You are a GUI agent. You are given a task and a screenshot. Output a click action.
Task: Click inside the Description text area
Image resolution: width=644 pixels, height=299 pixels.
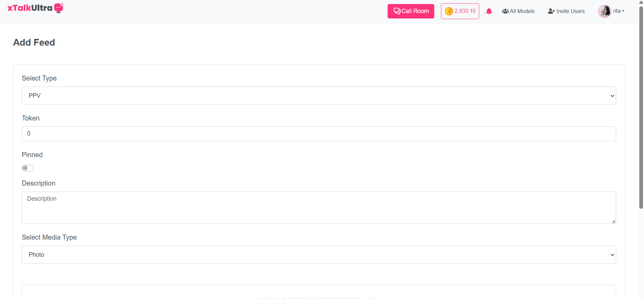[318, 207]
